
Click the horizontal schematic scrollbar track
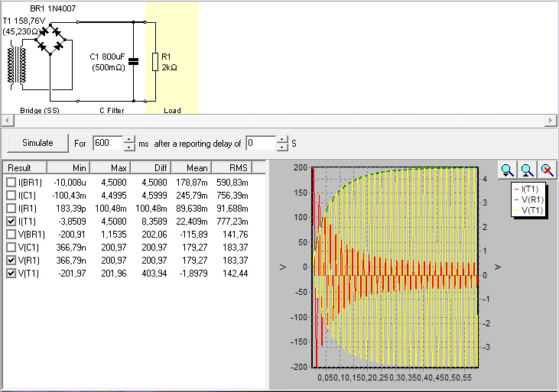click(x=279, y=121)
